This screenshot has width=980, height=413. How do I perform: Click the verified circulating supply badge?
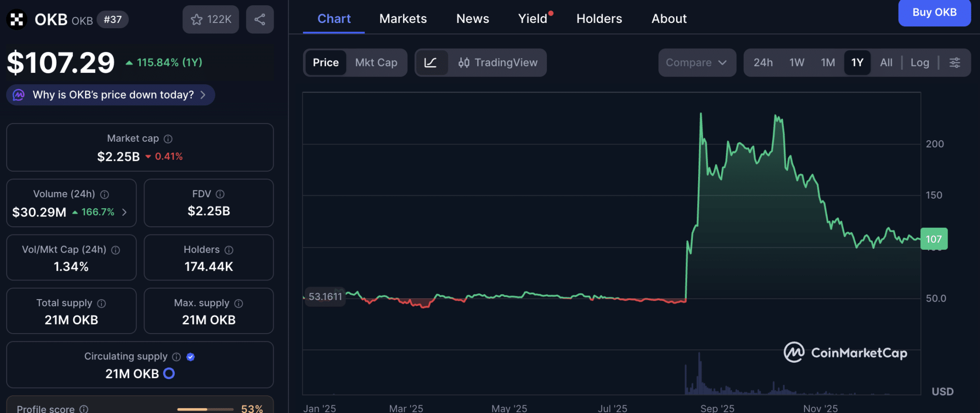pyautogui.click(x=190, y=357)
